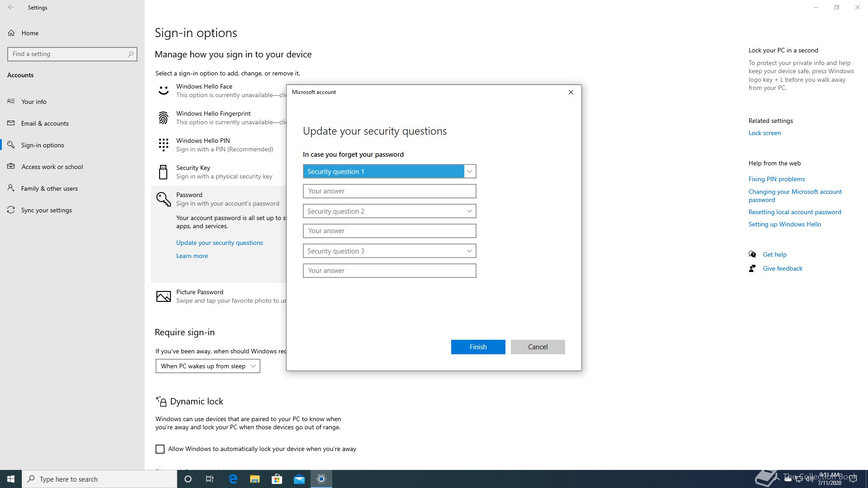The width and height of the screenshot is (868, 488).
Task: Open Microsoft Store from the taskbar
Action: 277,479
